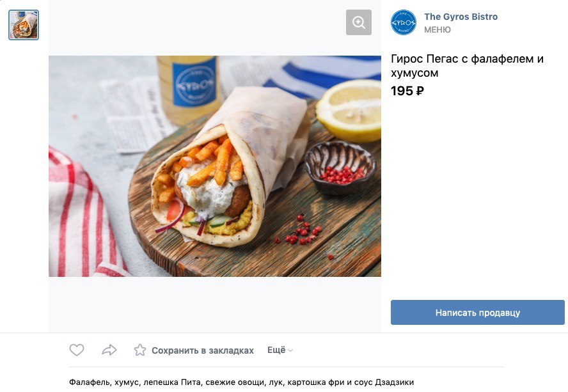
Task: Open the magnifier zoom icon over the photo
Action: point(359,22)
